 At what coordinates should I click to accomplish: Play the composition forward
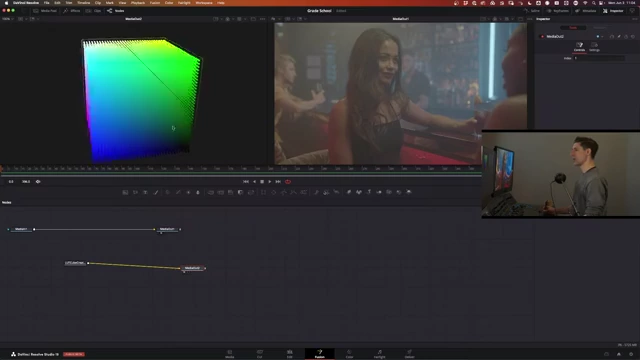(269, 182)
